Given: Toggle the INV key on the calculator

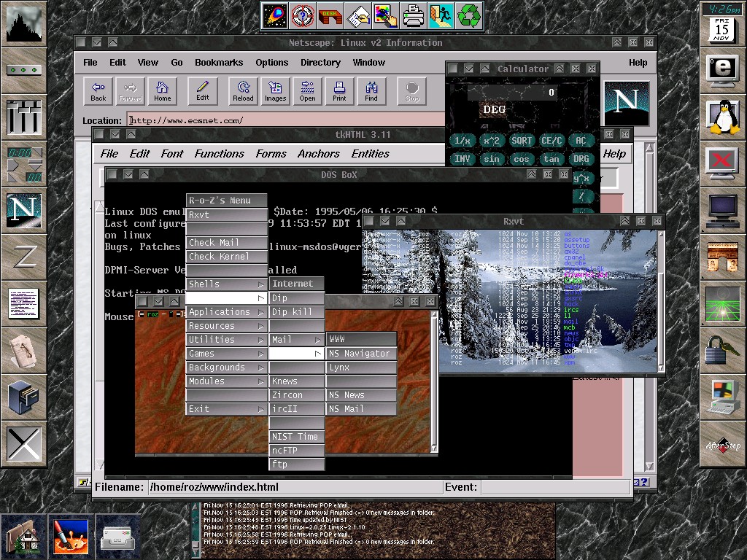Looking at the screenshot, I should pyautogui.click(x=462, y=159).
